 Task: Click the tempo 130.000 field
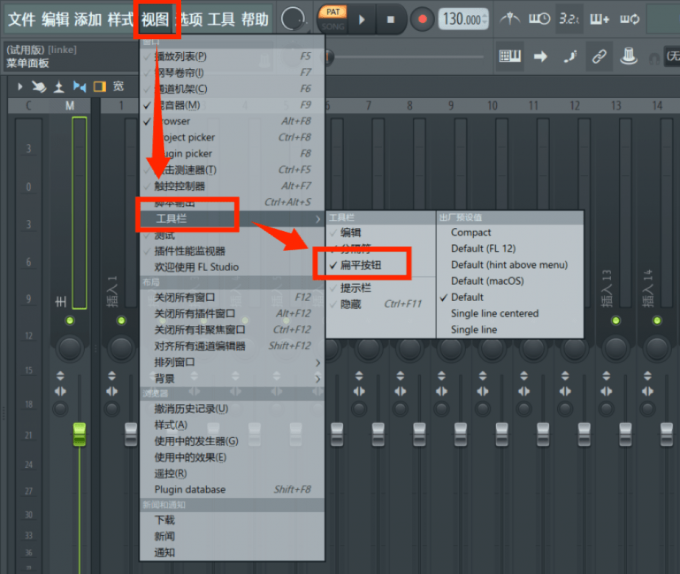coord(462,19)
